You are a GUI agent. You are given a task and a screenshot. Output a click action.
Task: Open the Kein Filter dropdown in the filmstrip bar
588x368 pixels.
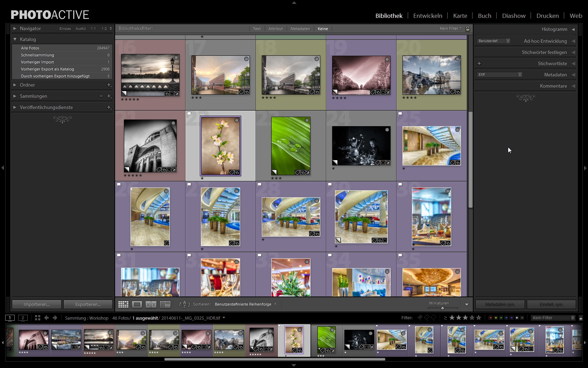click(x=553, y=318)
